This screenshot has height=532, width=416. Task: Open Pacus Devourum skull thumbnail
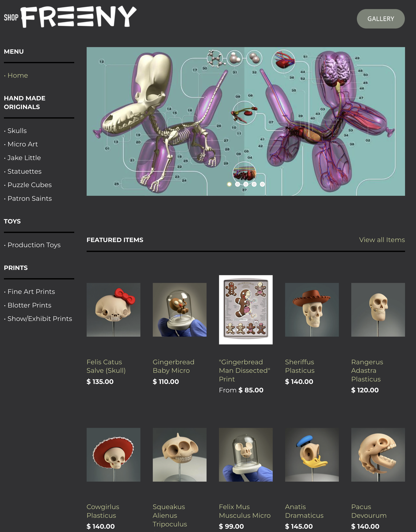point(378,455)
